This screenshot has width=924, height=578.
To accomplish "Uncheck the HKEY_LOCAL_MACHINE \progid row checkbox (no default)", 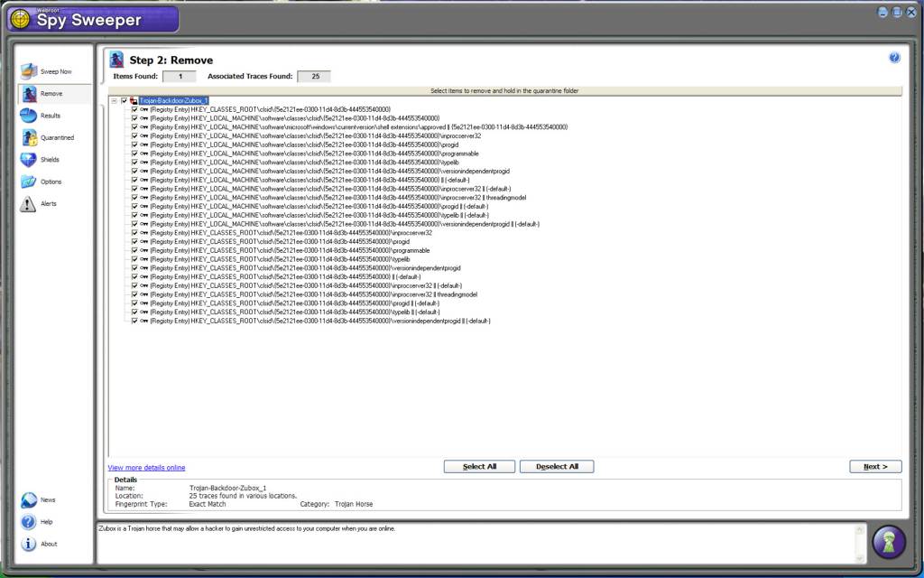I will pos(134,145).
